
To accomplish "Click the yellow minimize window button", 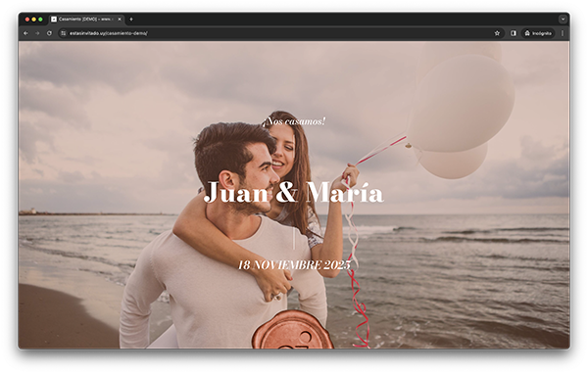I will (x=33, y=20).
